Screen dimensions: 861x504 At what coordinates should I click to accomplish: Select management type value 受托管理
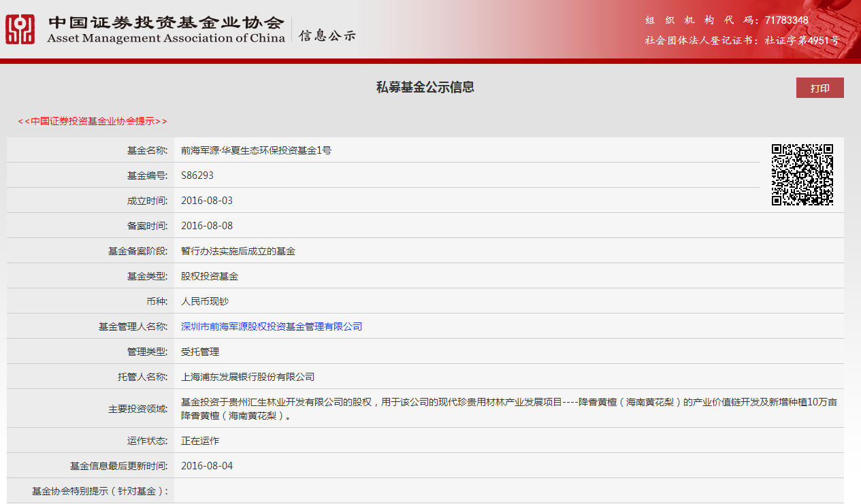(x=200, y=352)
